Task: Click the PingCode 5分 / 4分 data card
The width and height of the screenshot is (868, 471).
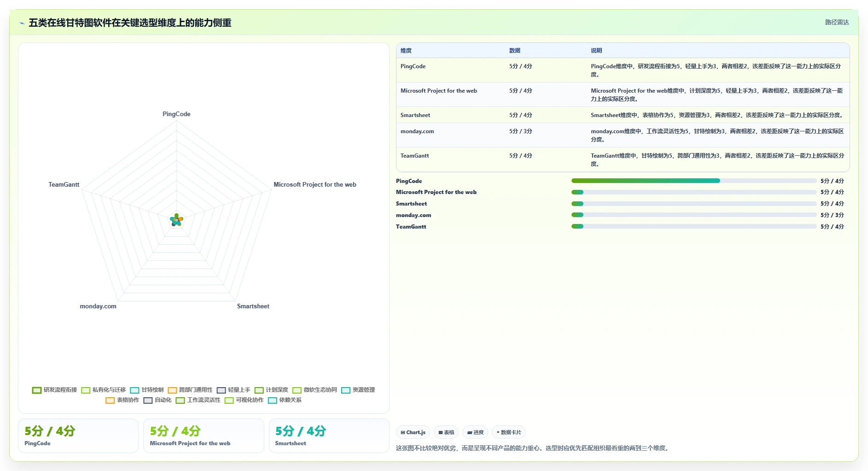Action: (78, 436)
